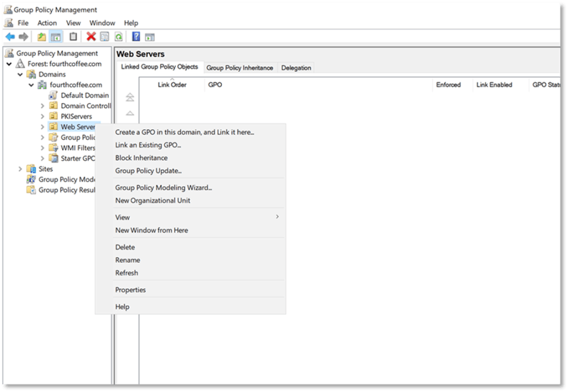Collapse the Forest: fourthcoffee.com node
Viewport: 568px width, 392px height.
pyautogui.click(x=9, y=64)
